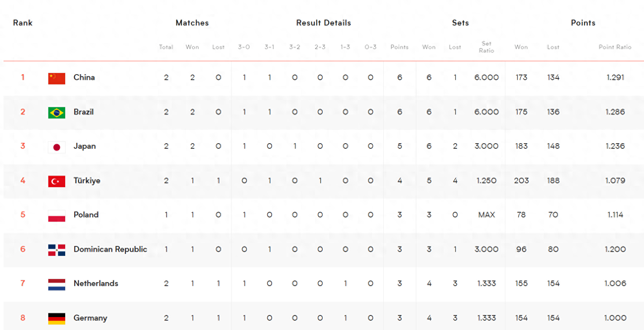The width and height of the screenshot is (644, 330).
Task: Click Poland's MAX set ratio cell
Action: pos(487,215)
